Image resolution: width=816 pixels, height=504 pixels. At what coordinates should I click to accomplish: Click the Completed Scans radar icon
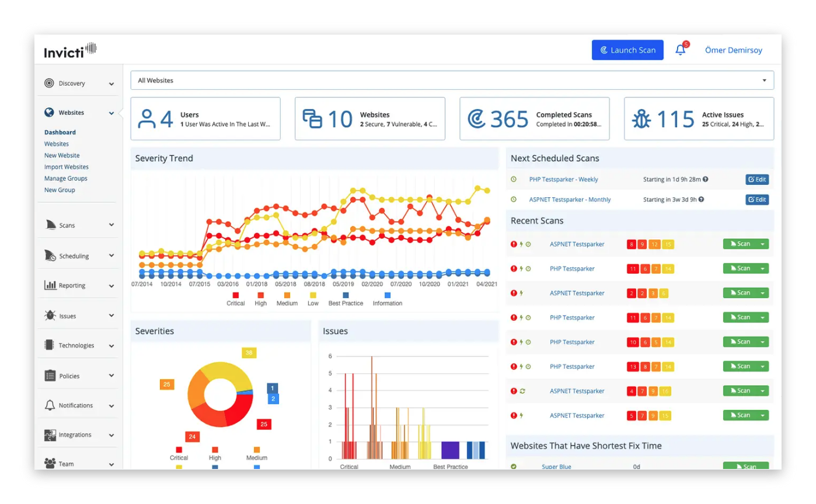pos(477,119)
